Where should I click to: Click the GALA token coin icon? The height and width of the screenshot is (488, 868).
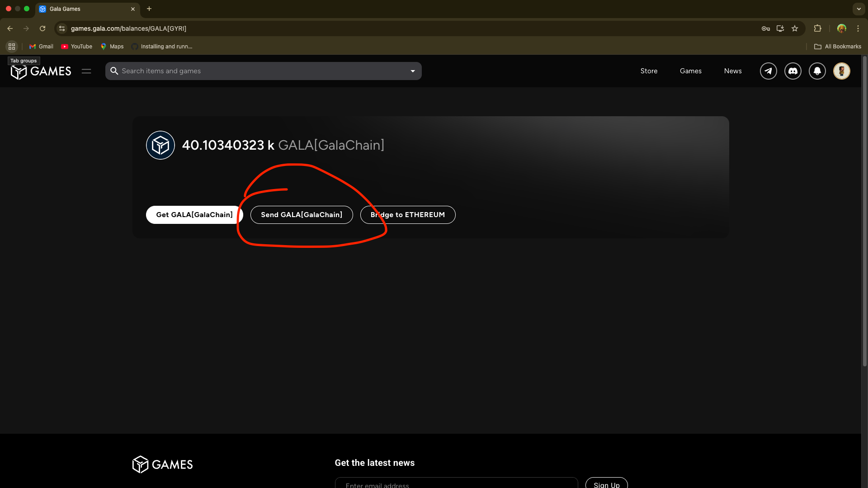(160, 145)
